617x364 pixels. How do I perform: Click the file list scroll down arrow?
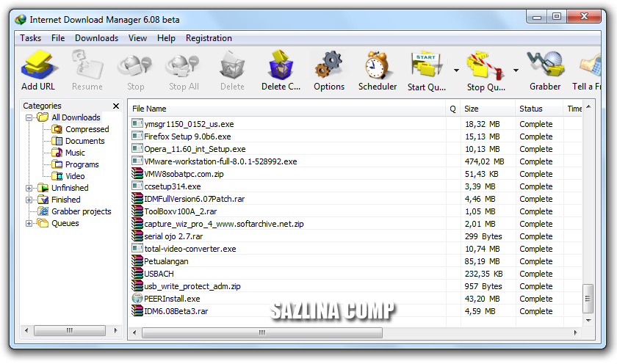[x=588, y=321]
